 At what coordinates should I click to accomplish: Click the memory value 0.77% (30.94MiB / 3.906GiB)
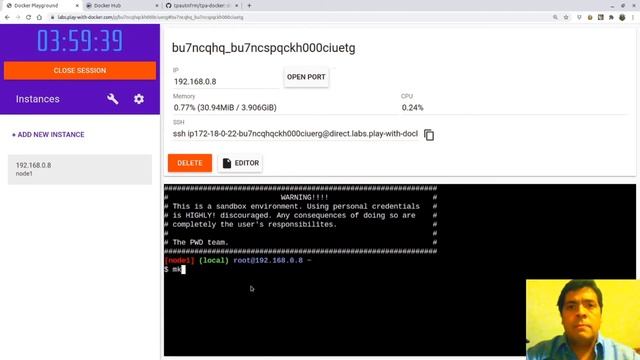click(225, 108)
